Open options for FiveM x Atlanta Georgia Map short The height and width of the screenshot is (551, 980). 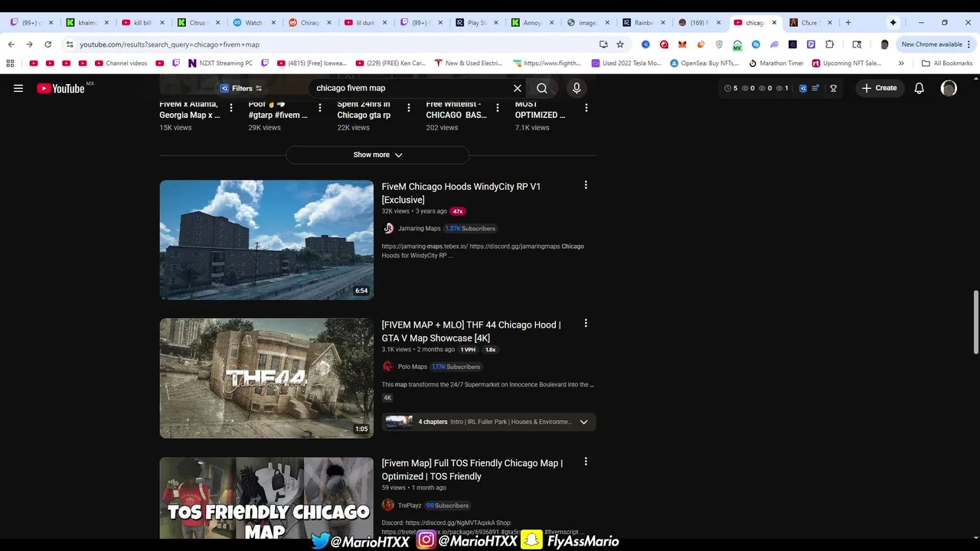[231, 109]
